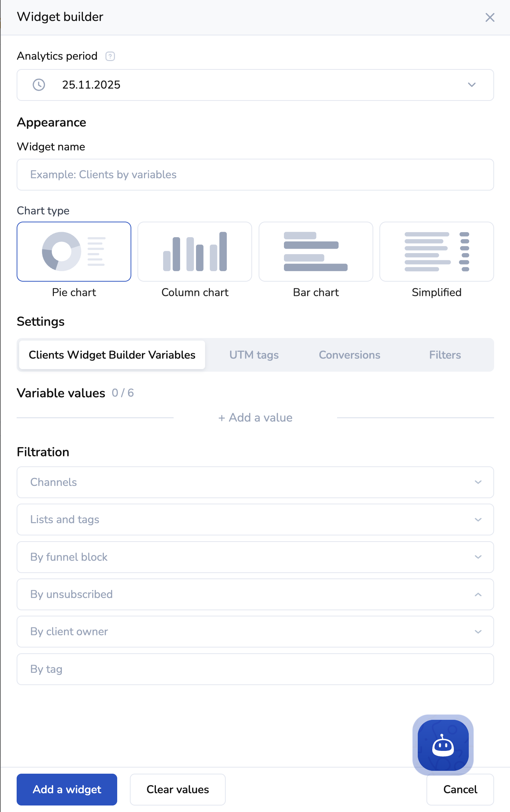Click the Analytics period help icon
510x812 pixels.
point(110,56)
